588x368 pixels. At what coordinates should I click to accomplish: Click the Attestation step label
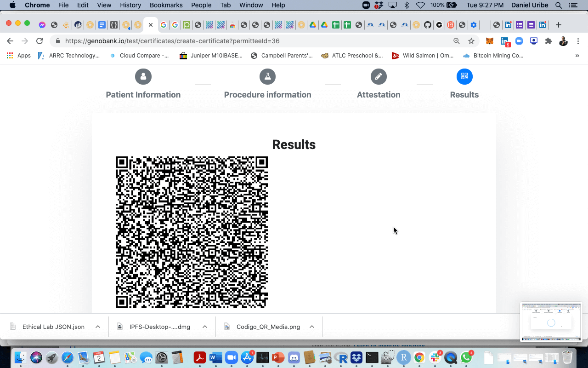pos(379,95)
